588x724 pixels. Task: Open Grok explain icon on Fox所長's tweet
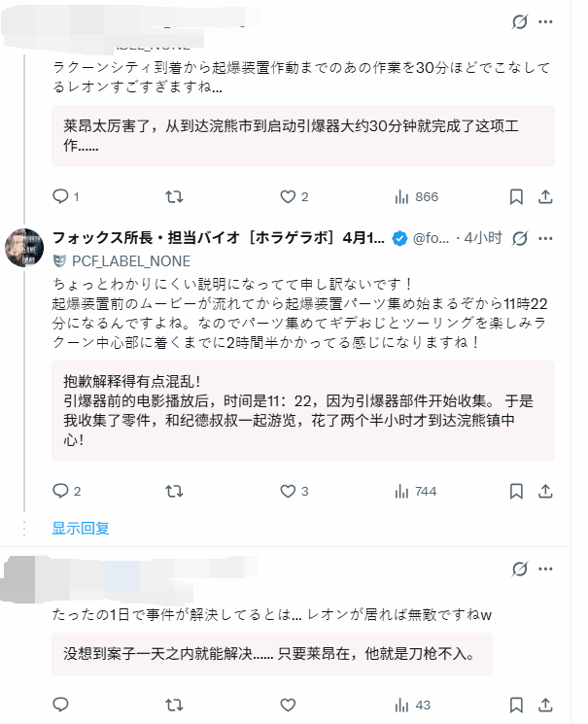tap(520, 238)
